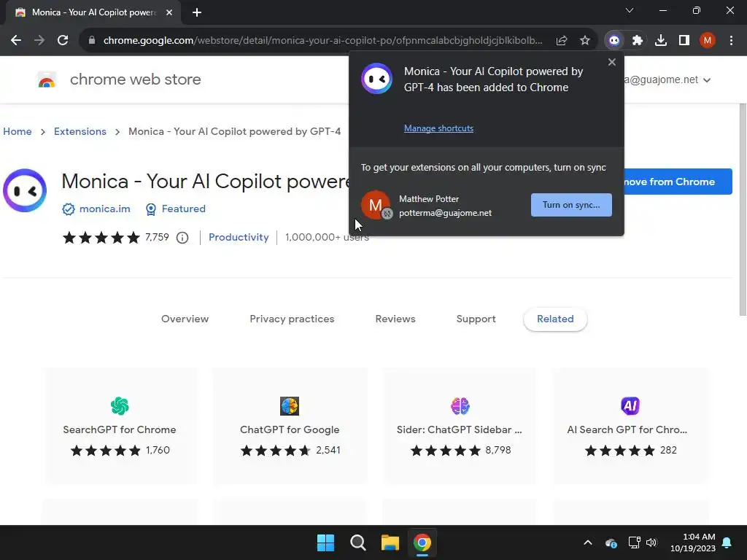The height and width of the screenshot is (560, 747).
Task: Open the tab search dropdown arrow
Action: click(x=630, y=10)
